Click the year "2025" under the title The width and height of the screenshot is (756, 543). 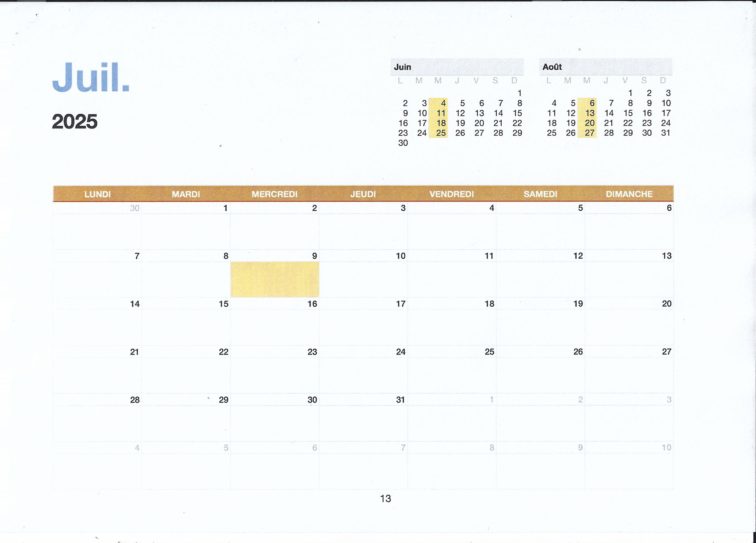tap(75, 122)
